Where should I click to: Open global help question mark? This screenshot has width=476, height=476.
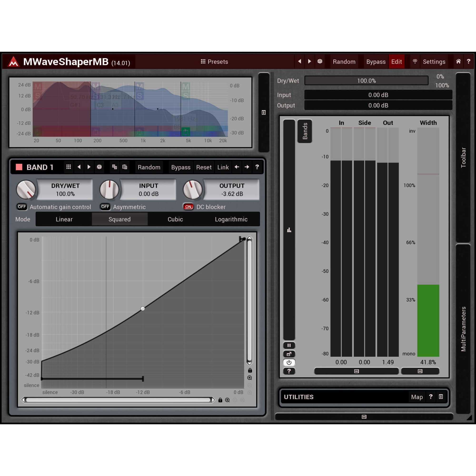click(468, 61)
